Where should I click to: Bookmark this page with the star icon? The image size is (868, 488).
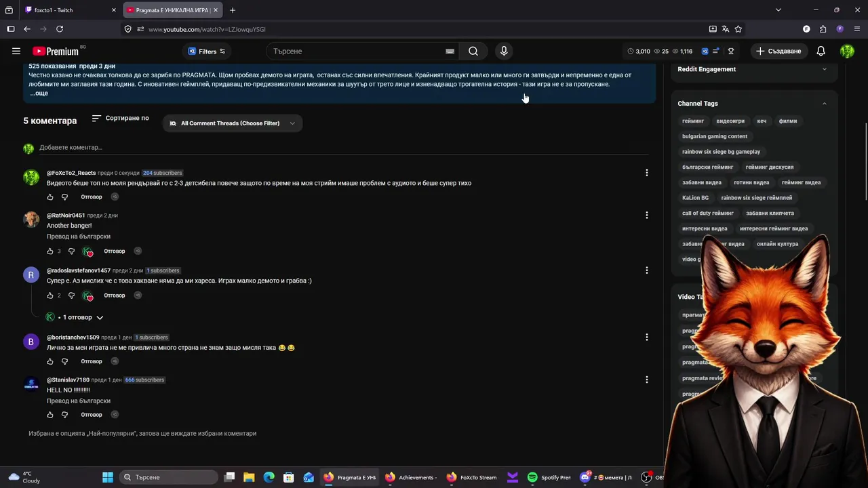(x=738, y=29)
